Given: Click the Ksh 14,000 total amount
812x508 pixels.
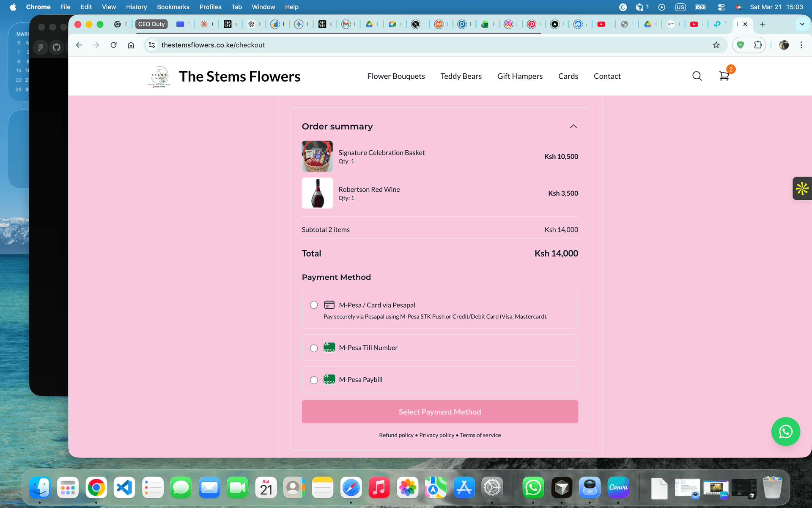Looking at the screenshot, I should pos(556,254).
